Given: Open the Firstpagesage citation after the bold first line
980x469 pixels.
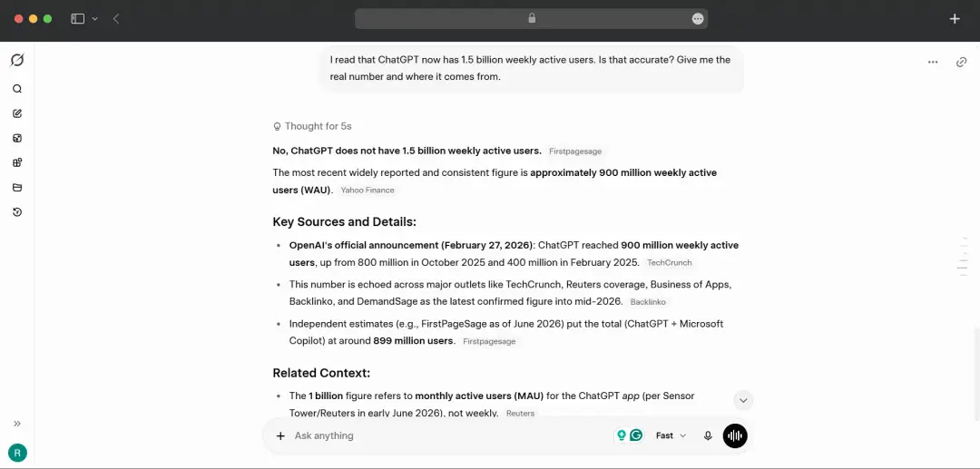Looking at the screenshot, I should tap(575, 151).
